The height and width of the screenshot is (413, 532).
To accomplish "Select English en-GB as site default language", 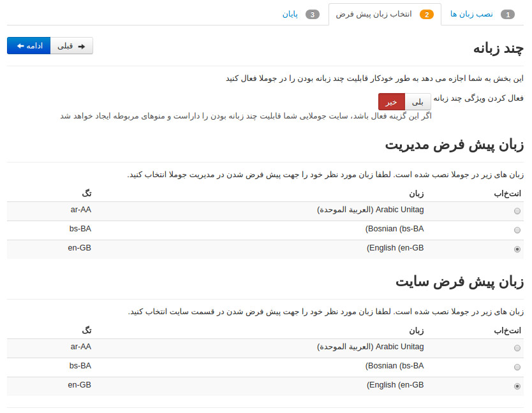I will point(517,386).
